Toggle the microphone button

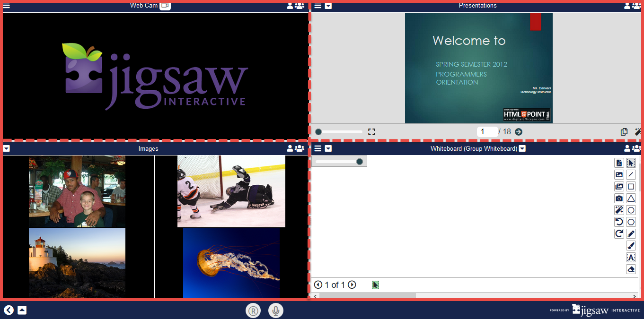pos(276,310)
